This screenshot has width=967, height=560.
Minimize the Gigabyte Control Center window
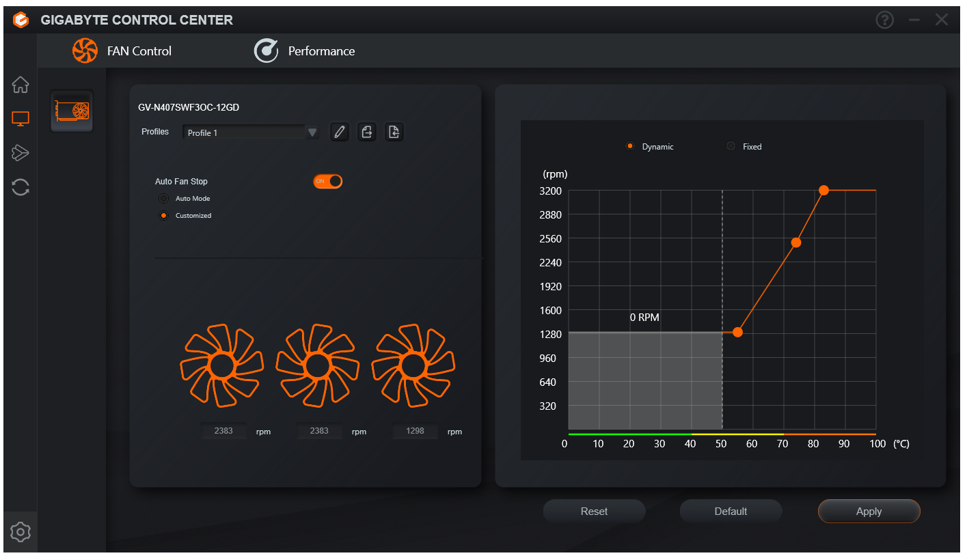914,20
